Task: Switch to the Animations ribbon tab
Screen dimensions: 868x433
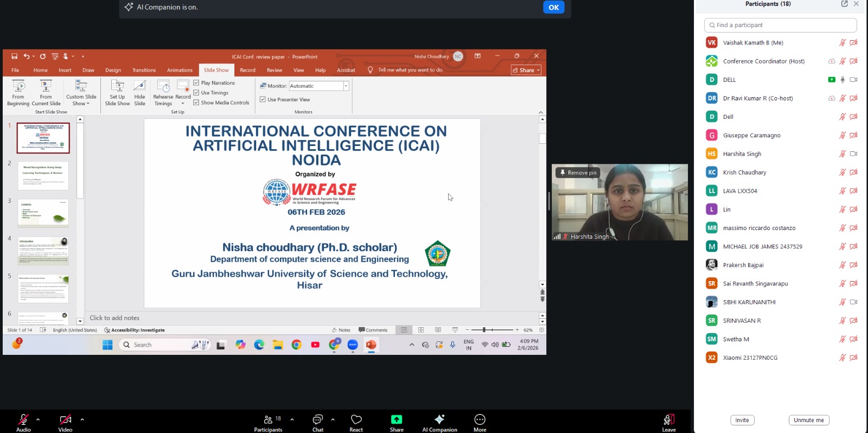Action: pyautogui.click(x=180, y=70)
